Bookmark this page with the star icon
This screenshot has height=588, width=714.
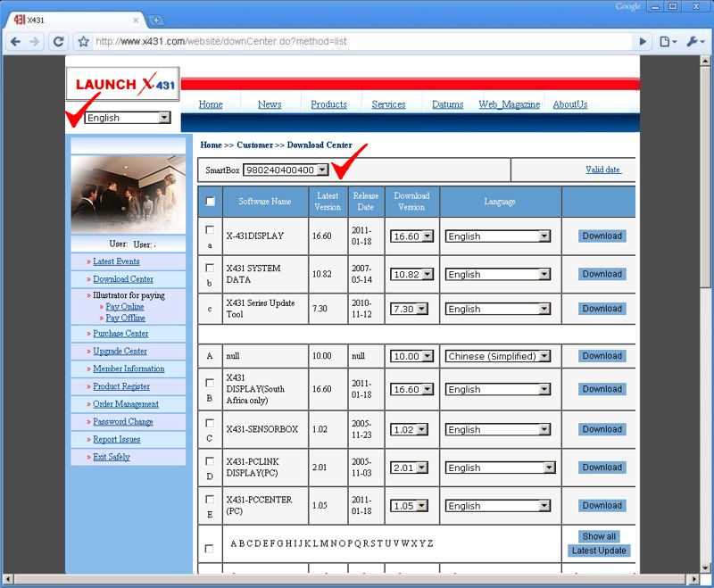point(83,42)
